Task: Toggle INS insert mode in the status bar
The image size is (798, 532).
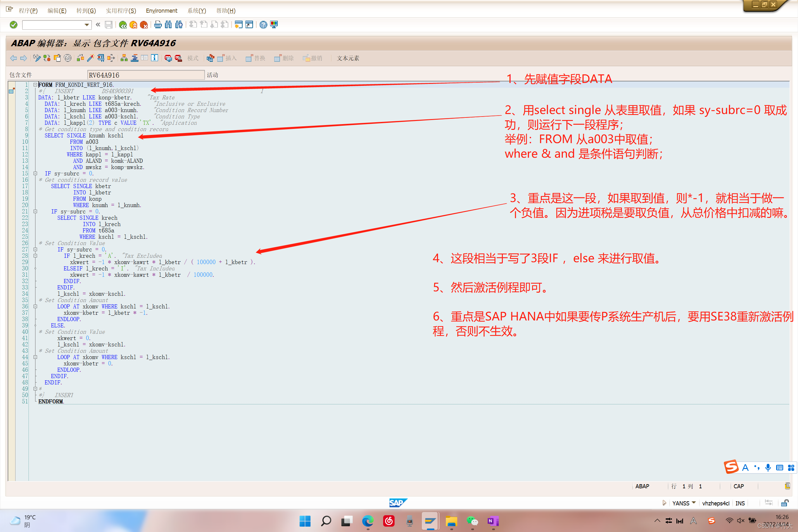Action: [740, 503]
